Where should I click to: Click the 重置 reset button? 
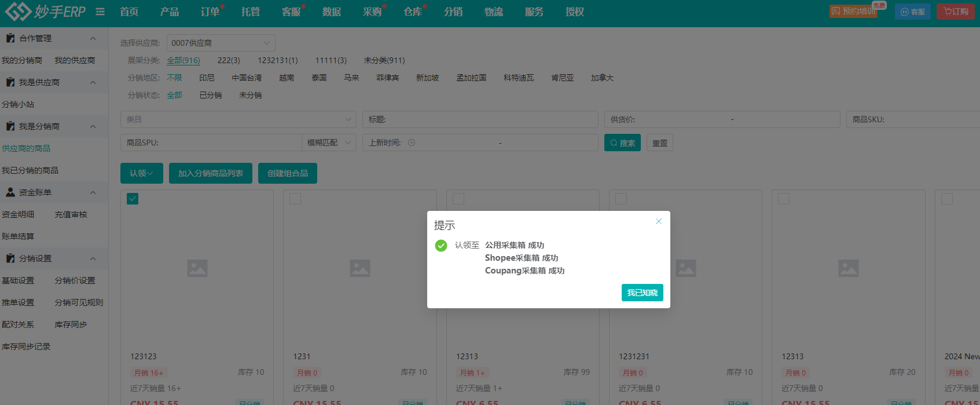(659, 143)
